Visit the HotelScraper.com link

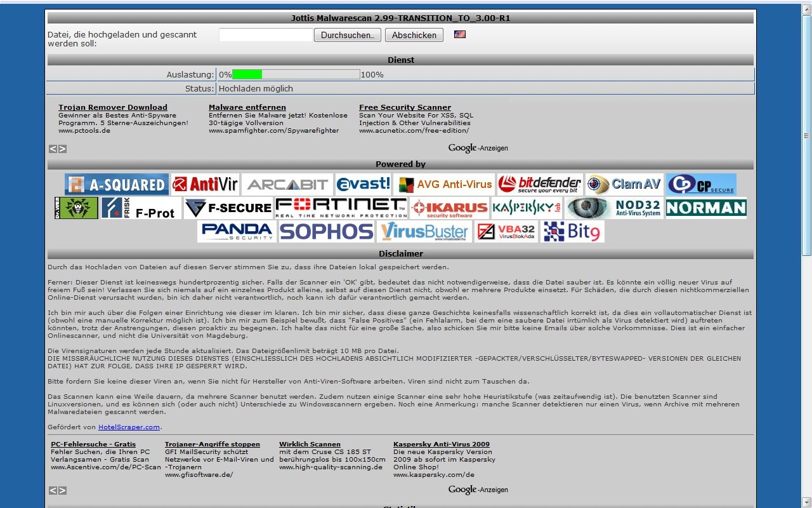click(x=129, y=427)
